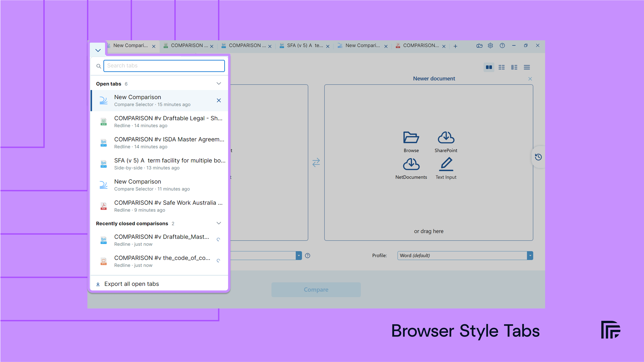Select the grid layout view icon
The width and height of the screenshot is (644, 362).
pyautogui.click(x=502, y=67)
